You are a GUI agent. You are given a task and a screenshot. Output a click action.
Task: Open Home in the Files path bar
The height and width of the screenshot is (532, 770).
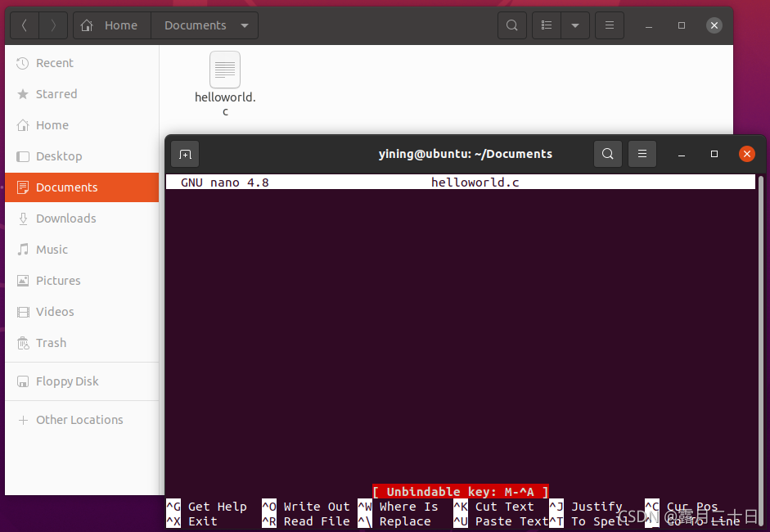coord(112,25)
